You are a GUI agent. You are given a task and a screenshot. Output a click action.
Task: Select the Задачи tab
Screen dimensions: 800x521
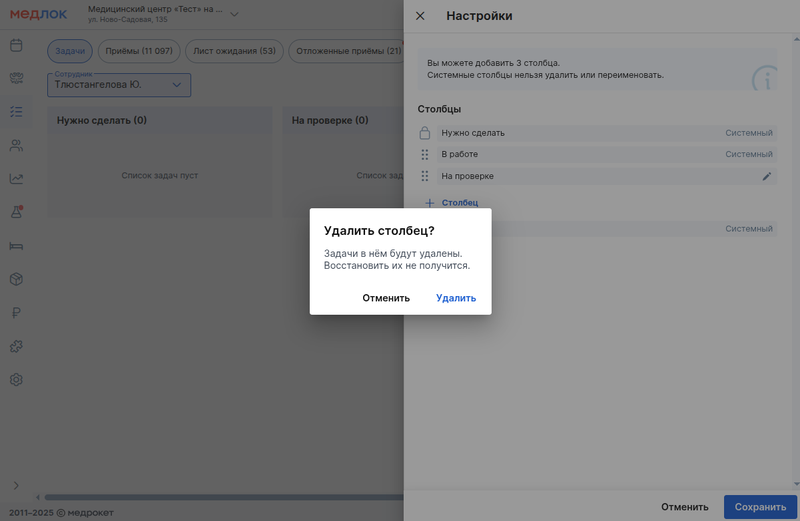click(x=70, y=51)
